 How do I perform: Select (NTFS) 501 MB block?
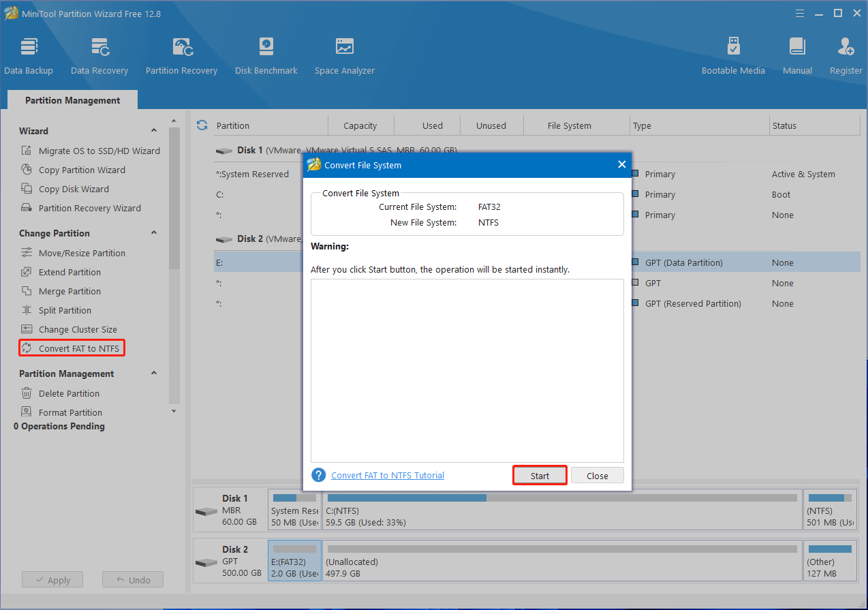tap(830, 509)
